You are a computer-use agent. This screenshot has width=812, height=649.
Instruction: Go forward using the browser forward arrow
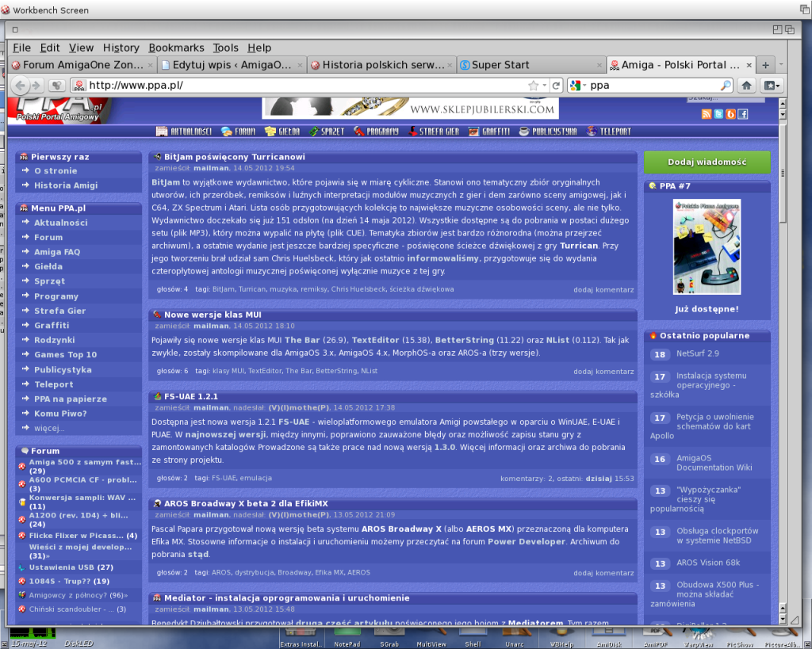[x=36, y=86]
